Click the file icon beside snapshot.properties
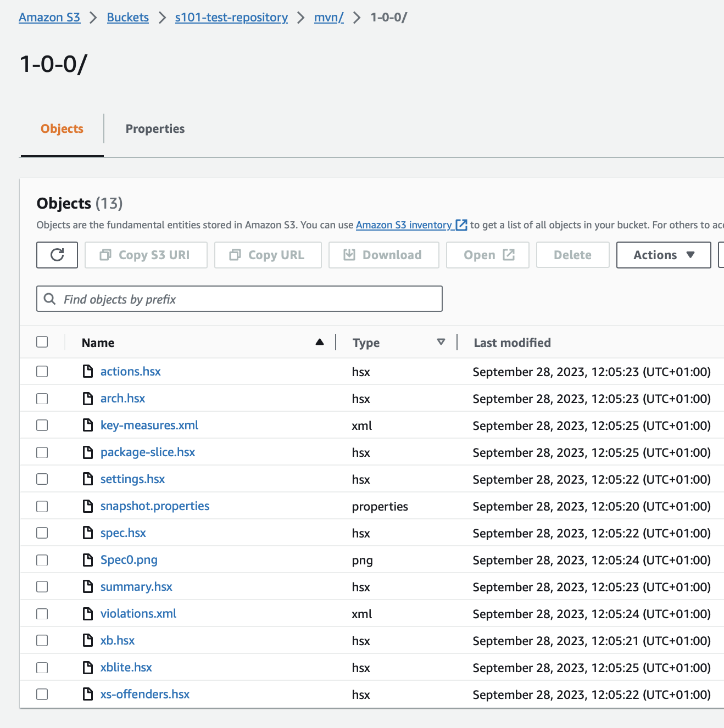The height and width of the screenshot is (728, 724). pyautogui.click(x=88, y=506)
